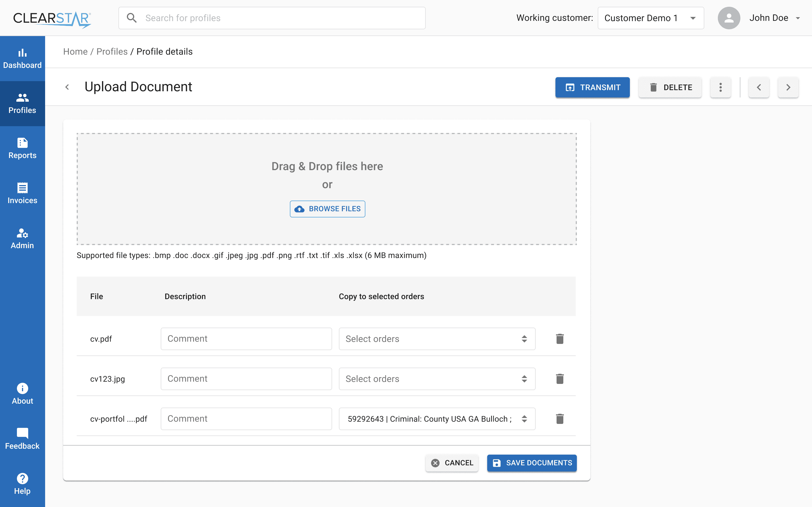
Task: Remove cv123.jpg using its trash icon
Action: point(559,379)
